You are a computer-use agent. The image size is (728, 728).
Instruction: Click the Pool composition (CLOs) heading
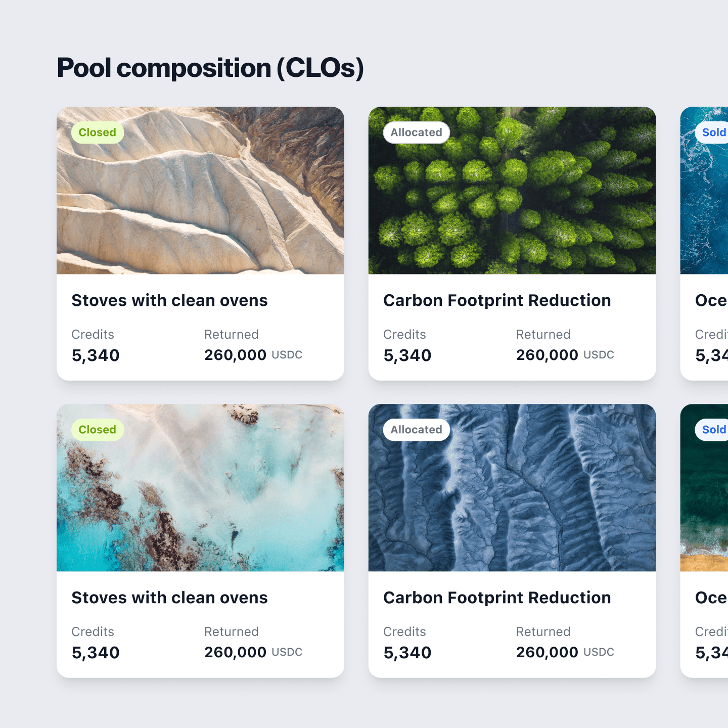point(210,67)
